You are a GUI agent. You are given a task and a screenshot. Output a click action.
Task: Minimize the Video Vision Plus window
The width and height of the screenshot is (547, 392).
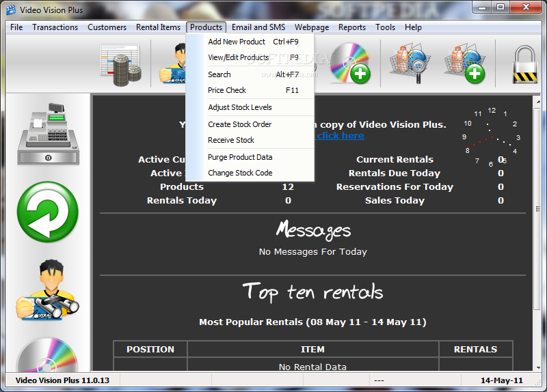click(482, 8)
